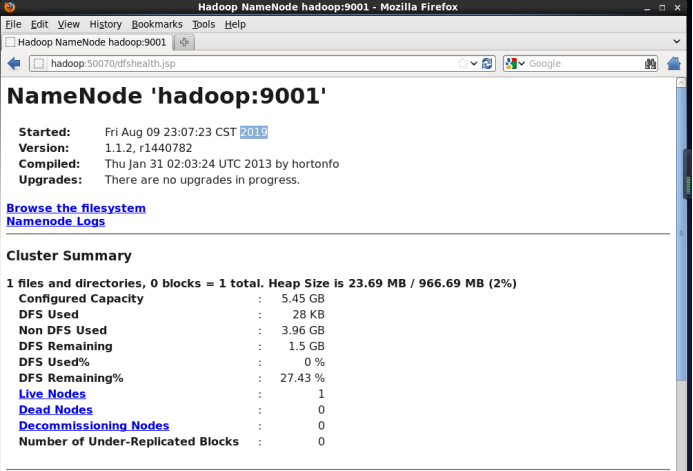Open the Namenode Logs link
The image size is (693, 471).
click(56, 221)
